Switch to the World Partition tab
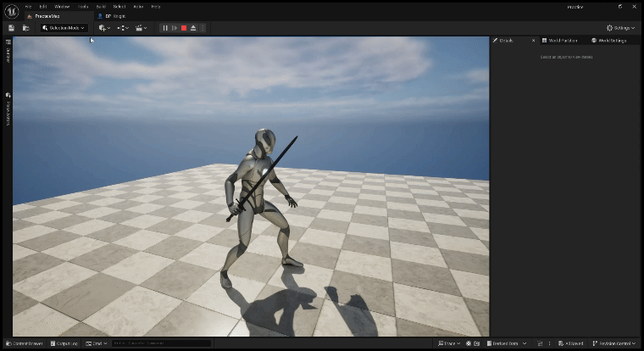 (x=560, y=41)
